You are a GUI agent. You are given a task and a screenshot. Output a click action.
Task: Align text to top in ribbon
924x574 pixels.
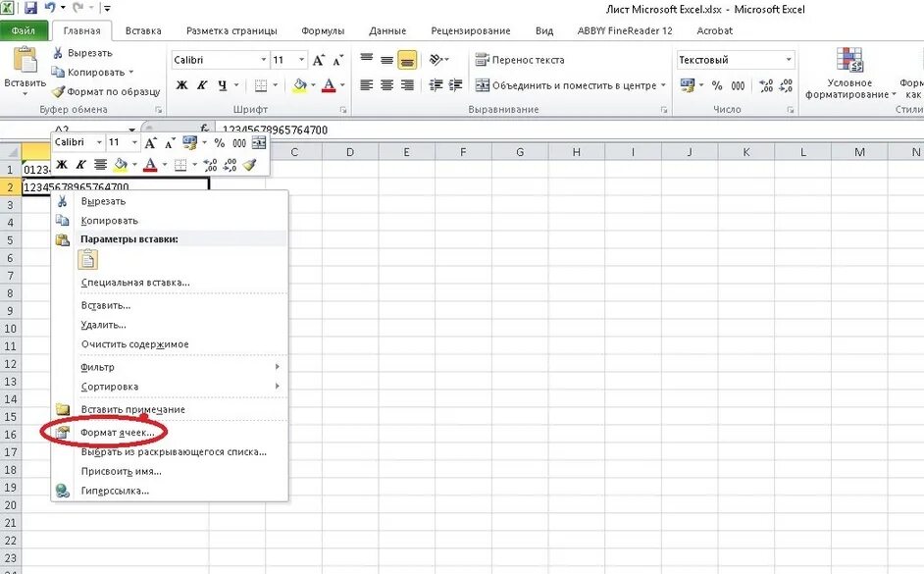point(367,60)
